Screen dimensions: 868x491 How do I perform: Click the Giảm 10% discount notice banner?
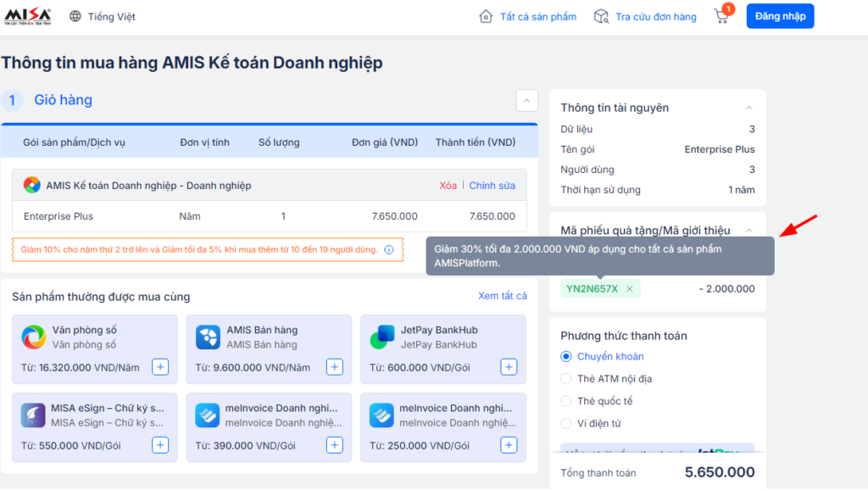click(208, 249)
